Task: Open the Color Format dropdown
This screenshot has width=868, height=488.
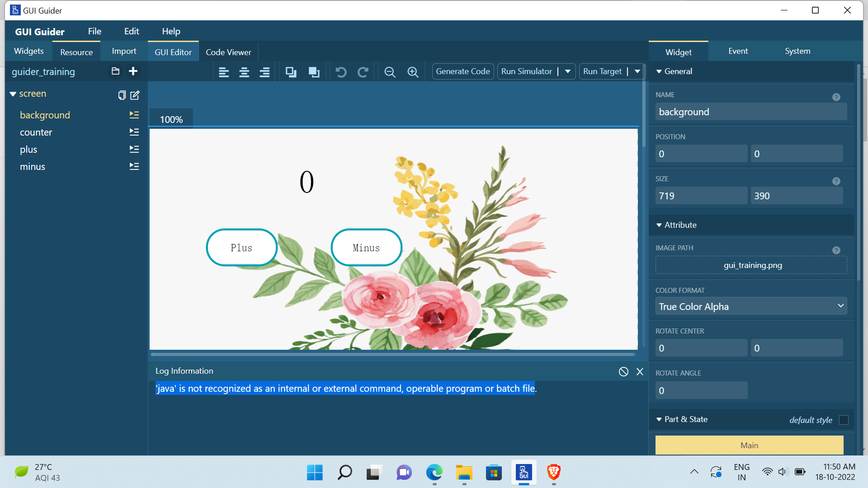Action: [x=750, y=306]
